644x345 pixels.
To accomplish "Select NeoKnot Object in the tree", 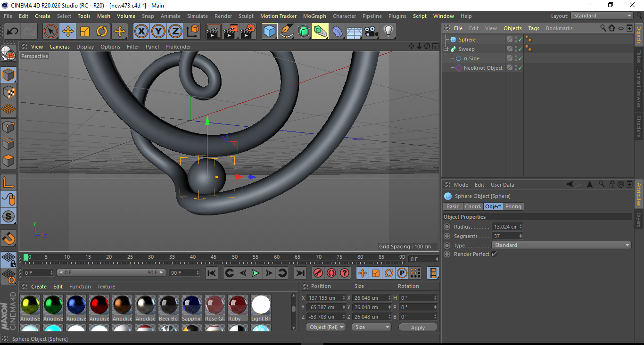I will pos(483,68).
